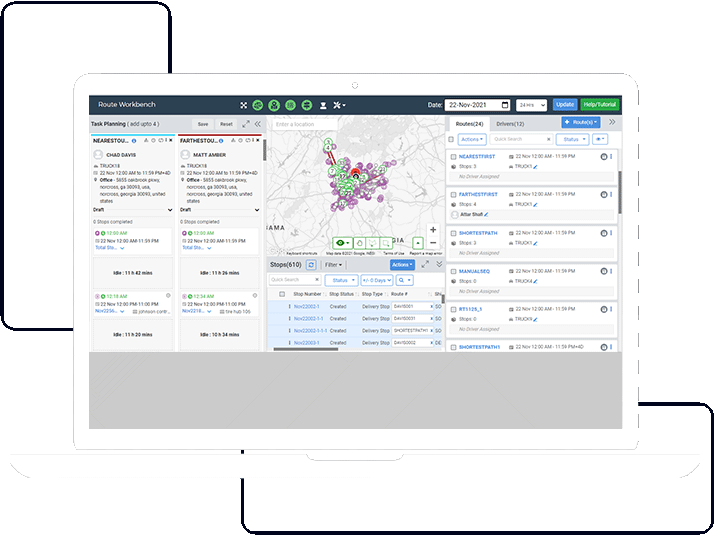Click the refresh icon beside Stops(610)
This screenshot has width=715, height=535.
click(311, 265)
